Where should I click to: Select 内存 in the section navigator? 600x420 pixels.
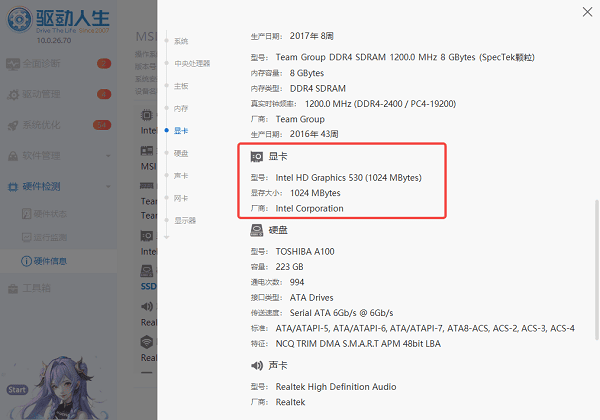pyautogui.click(x=180, y=108)
